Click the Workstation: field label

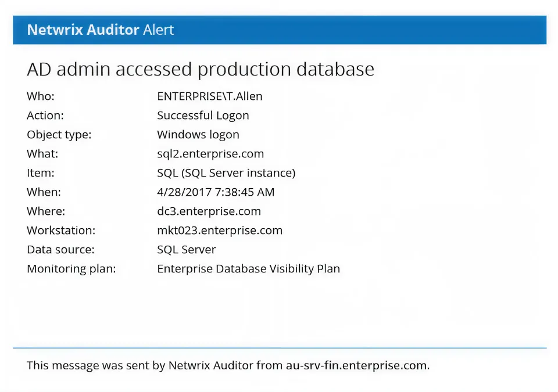coord(61,231)
